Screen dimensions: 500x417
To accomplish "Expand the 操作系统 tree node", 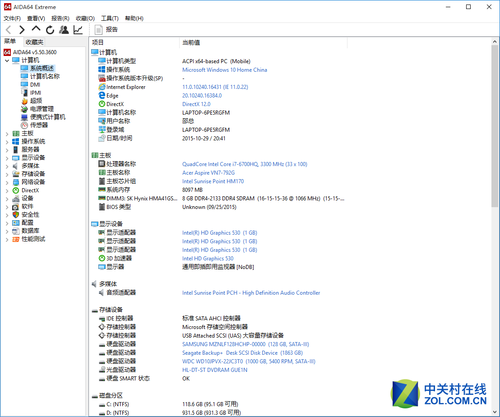I will [7, 142].
